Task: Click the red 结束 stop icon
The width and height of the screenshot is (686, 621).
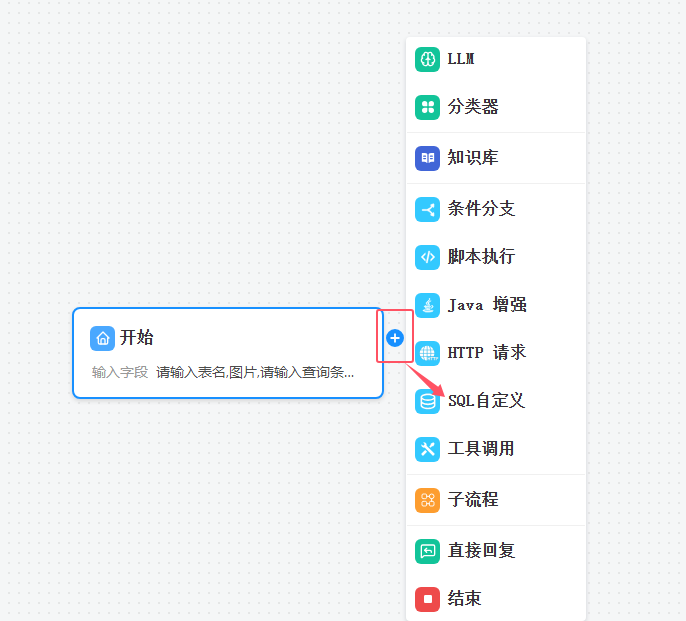Action: (x=427, y=599)
